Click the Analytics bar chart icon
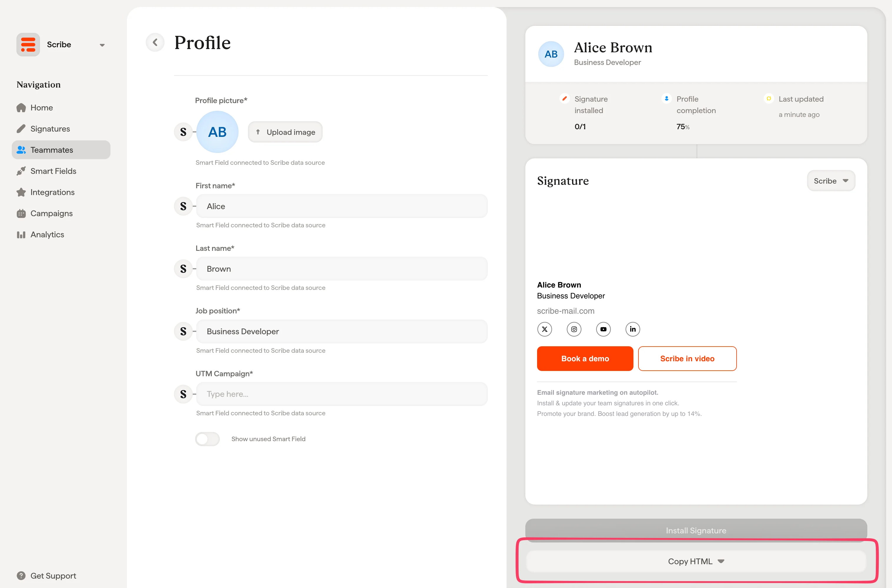Screen dimensions: 892x588 coord(21,235)
